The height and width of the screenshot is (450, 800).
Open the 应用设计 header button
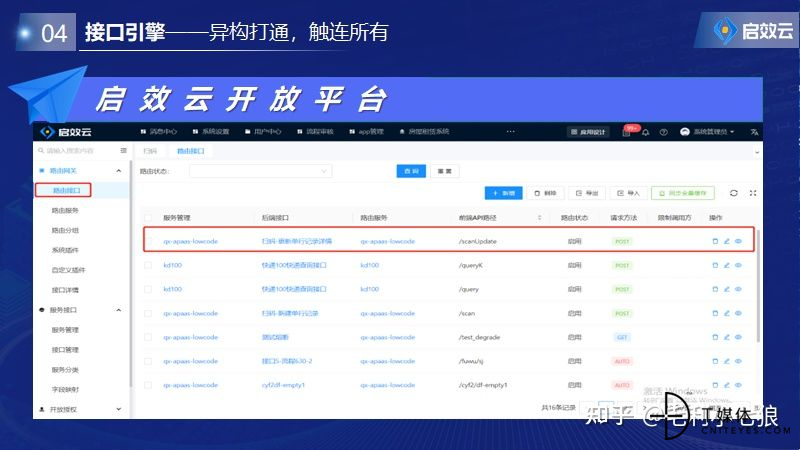pos(588,132)
